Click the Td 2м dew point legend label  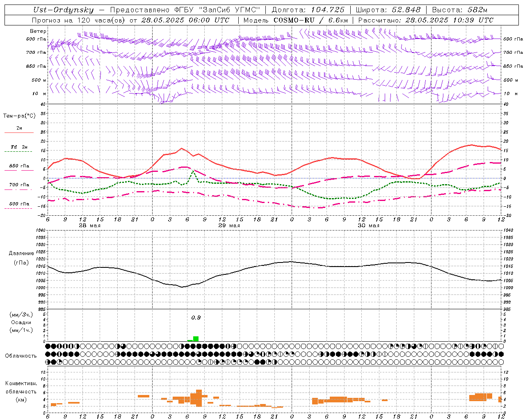(19, 147)
